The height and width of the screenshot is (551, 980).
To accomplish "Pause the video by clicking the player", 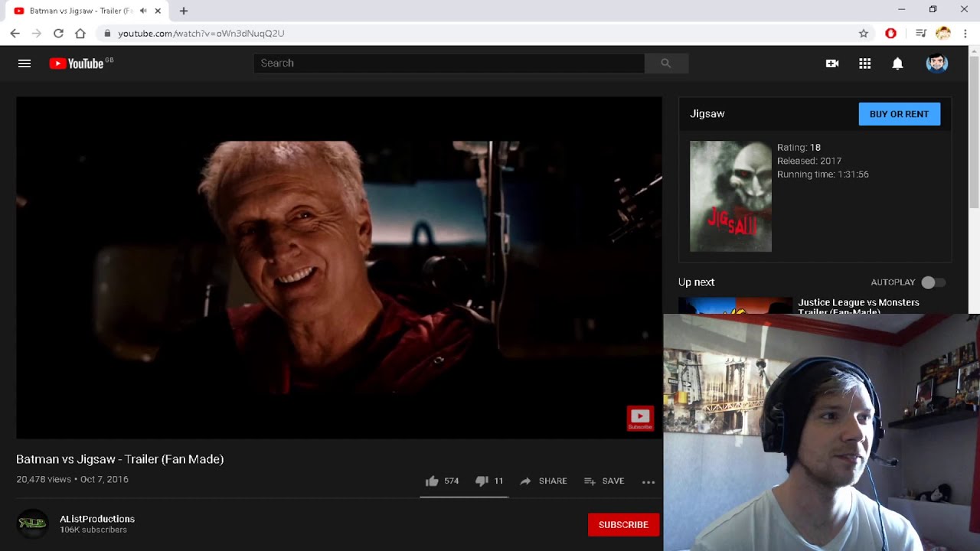I will (x=339, y=268).
